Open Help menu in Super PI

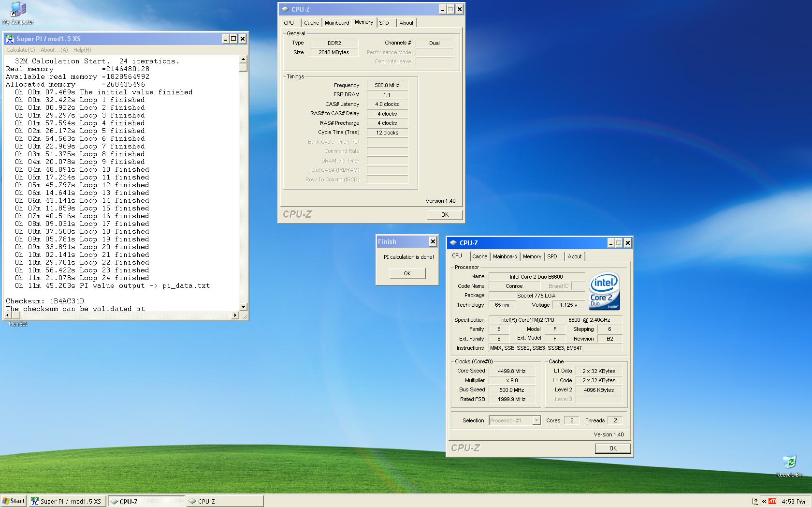(82, 50)
